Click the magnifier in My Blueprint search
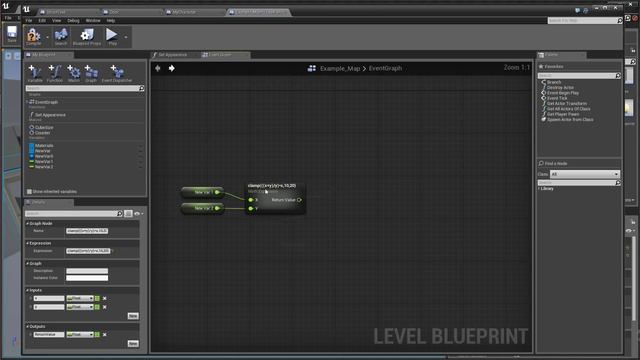640x360 pixels. [141, 88]
